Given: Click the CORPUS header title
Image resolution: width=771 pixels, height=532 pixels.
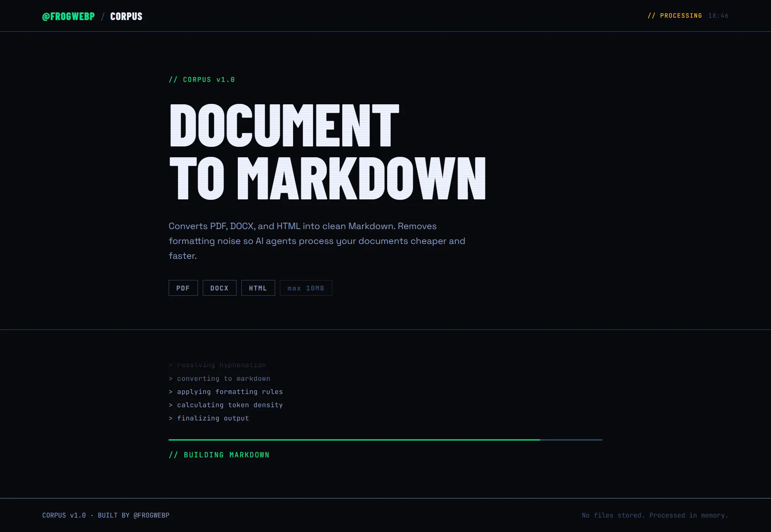Looking at the screenshot, I should [x=126, y=16].
